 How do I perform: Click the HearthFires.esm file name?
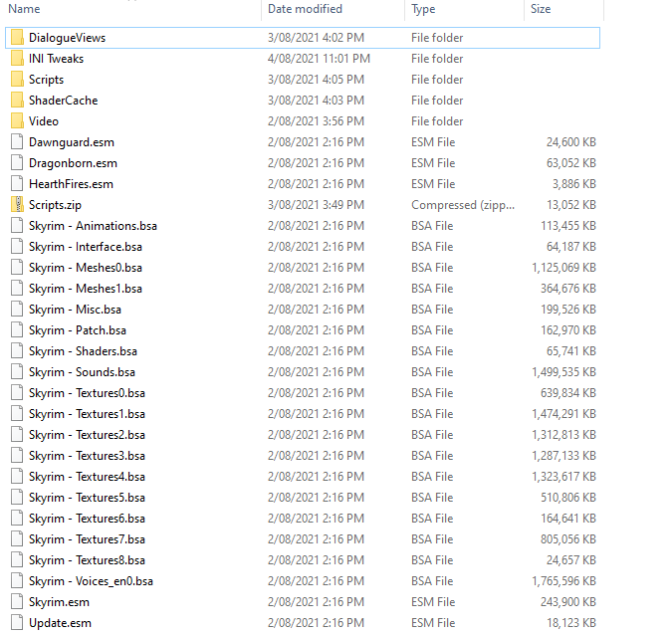point(71,184)
